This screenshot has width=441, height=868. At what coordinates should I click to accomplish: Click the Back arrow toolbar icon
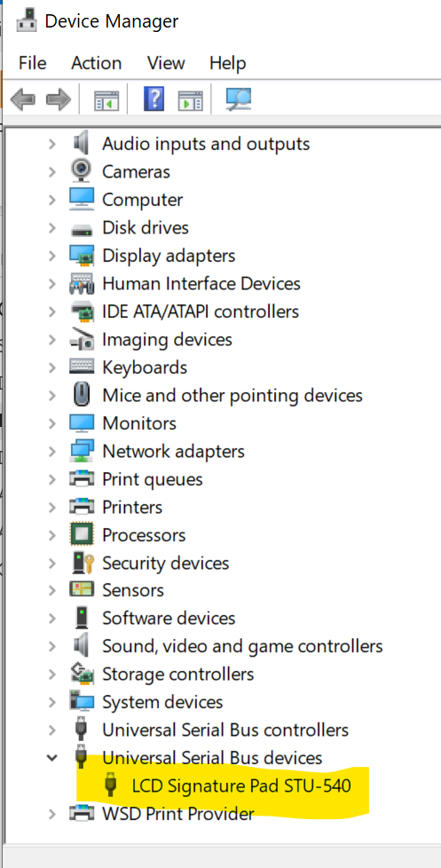(x=23, y=100)
